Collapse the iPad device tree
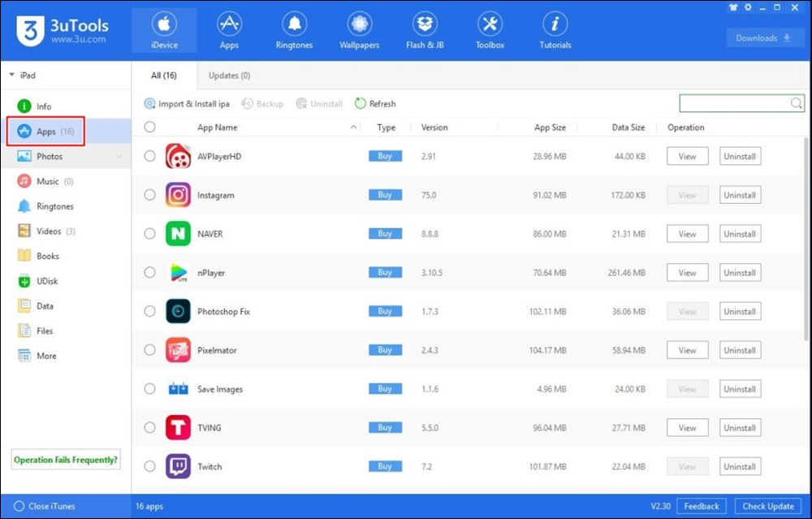The width and height of the screenshot is (812, 519). (12, 75)
